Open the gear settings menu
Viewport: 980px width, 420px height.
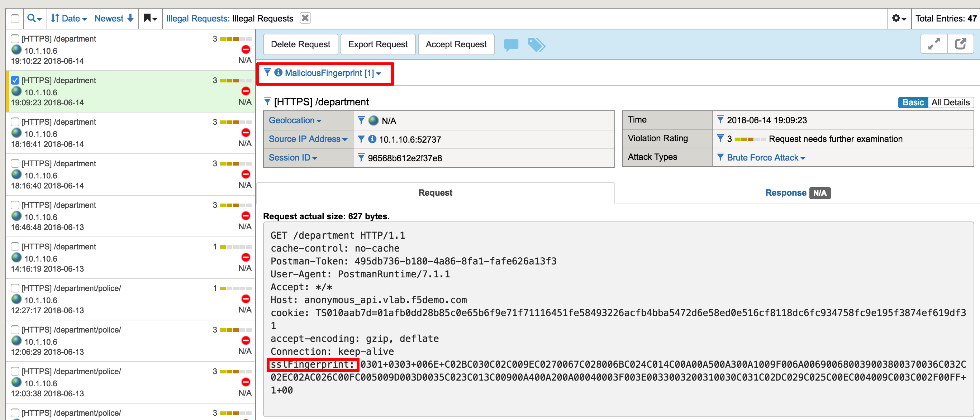coord(899,18)
